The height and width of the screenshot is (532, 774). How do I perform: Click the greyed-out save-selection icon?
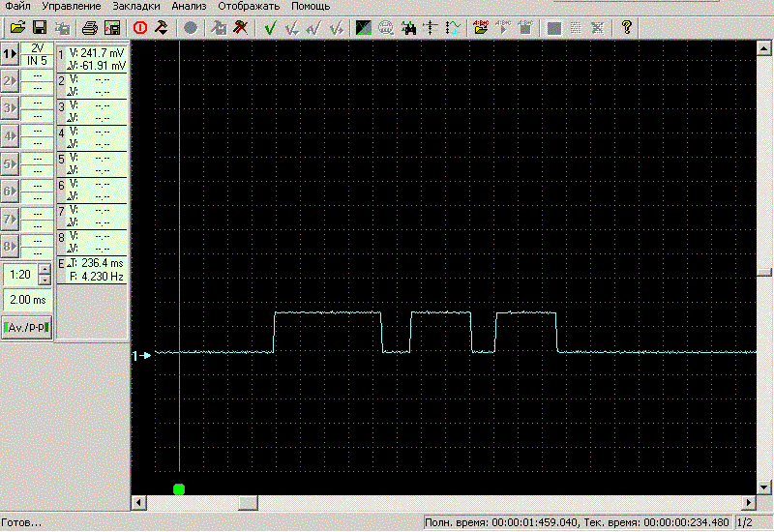click(x=62, y=28)
